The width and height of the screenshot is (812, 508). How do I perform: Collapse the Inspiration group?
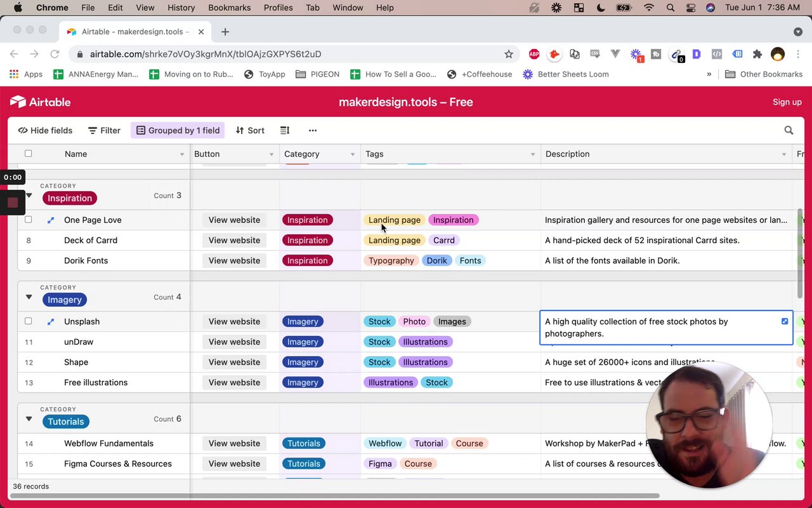click(29, 196)
